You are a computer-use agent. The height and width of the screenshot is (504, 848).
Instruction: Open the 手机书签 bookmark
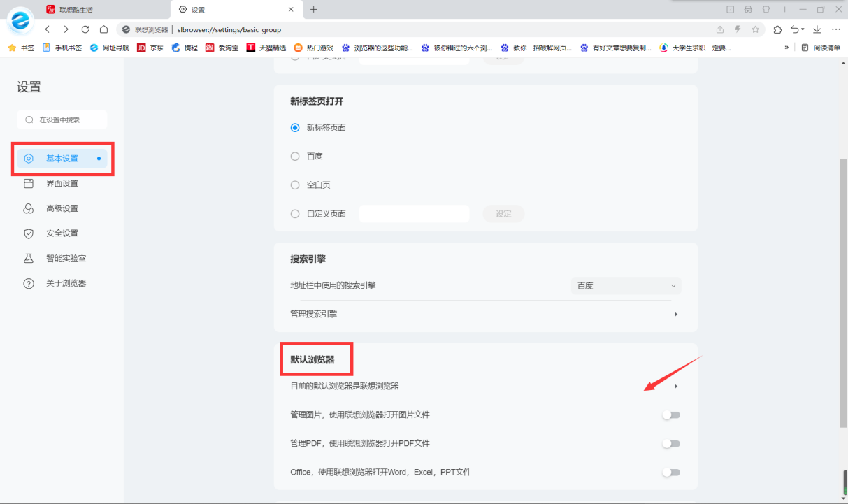(x=62, y=48)
